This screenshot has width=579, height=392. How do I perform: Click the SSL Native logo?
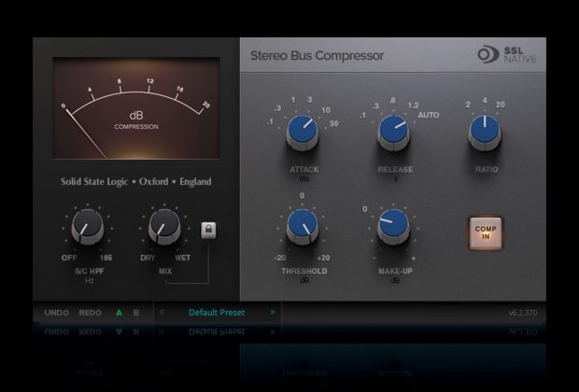click(506, 55)
